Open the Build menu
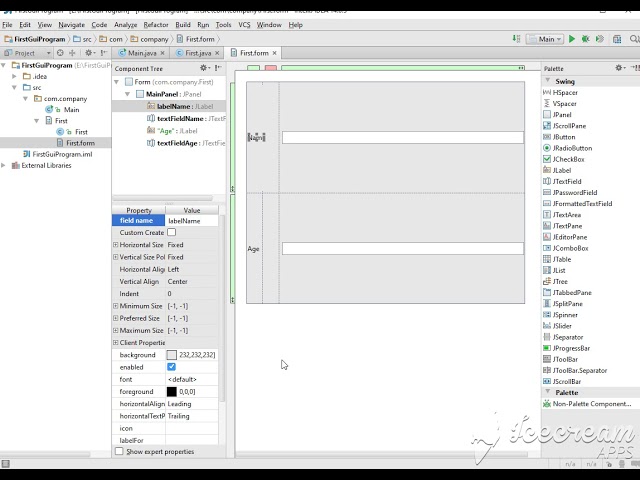This screenshot has height=480, width=640. (x=183, y=25)
